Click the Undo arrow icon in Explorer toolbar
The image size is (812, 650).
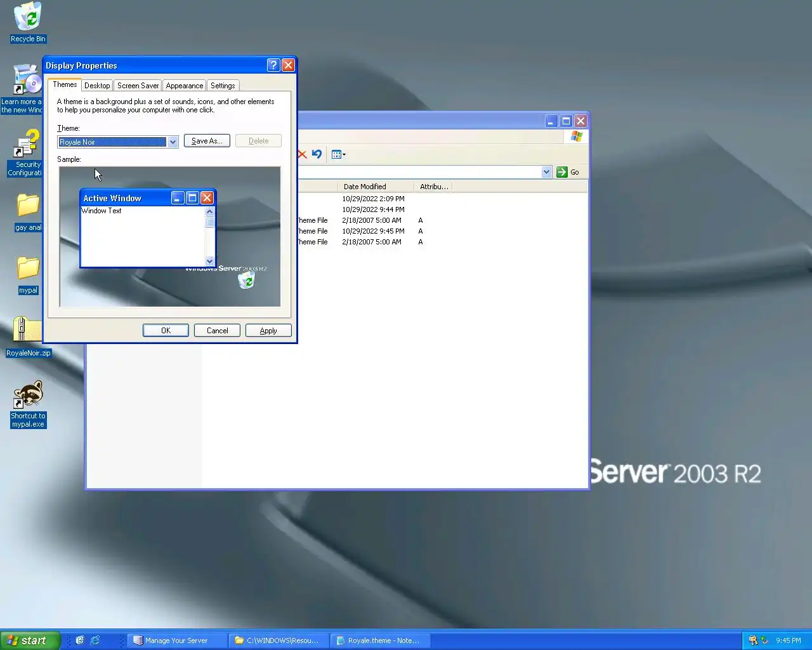pyautogui.click(x=317, y=154)
